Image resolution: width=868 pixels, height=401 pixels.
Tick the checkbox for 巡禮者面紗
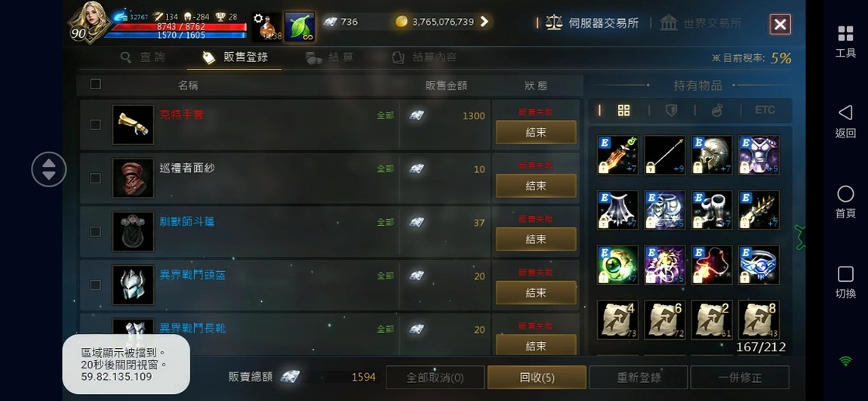(x=95, y=177)
